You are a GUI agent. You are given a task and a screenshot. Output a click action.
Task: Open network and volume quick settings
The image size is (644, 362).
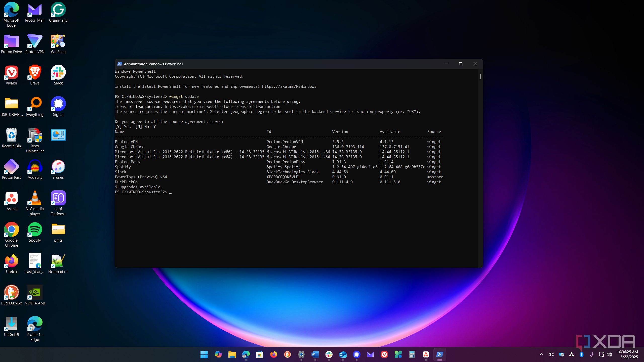pyautogui.click(x=605, y=354)
